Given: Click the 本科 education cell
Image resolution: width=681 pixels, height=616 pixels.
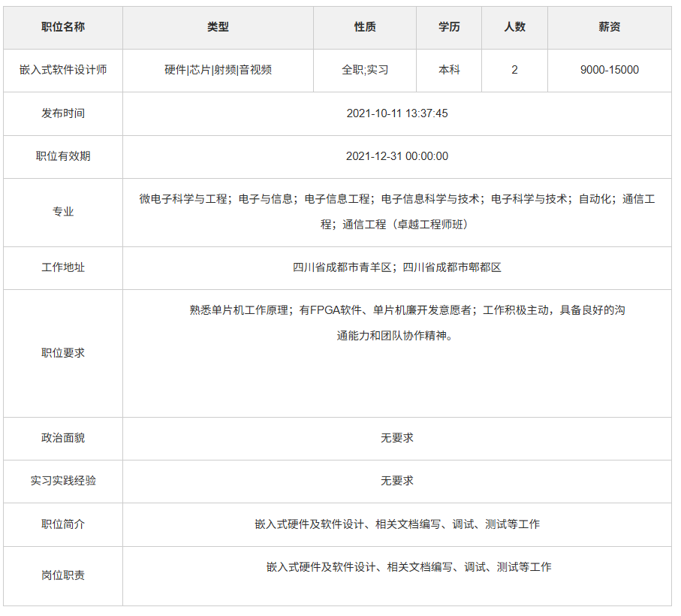Looking at the screenshot, I should click(x=449, y=70).
